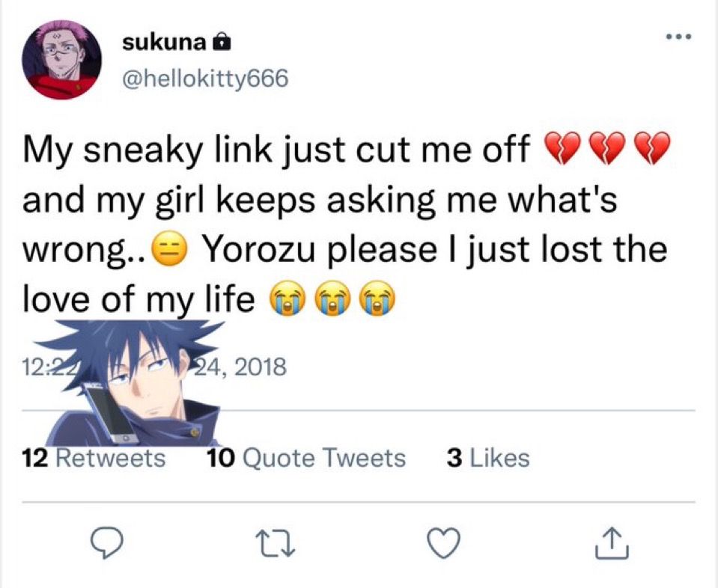718x588 pixels.
Task: Click the last crying face emoji
Action: click(x=377, y=299)
